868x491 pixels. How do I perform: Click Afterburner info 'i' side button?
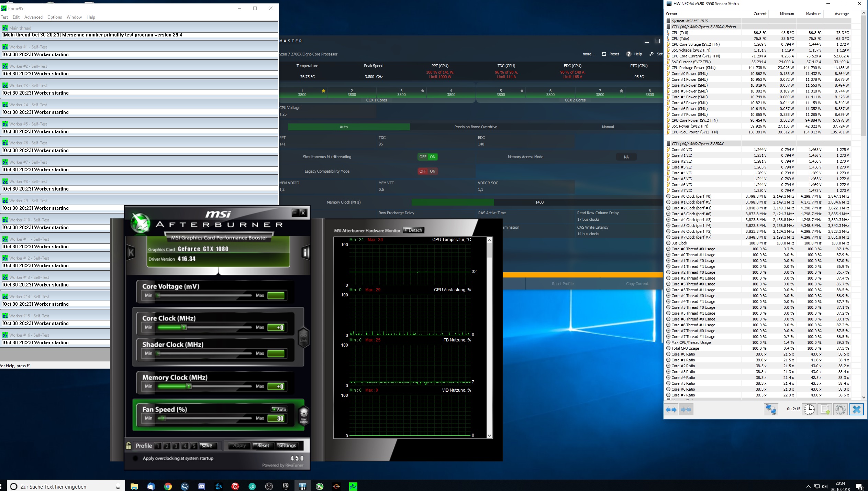click(305, 253)
